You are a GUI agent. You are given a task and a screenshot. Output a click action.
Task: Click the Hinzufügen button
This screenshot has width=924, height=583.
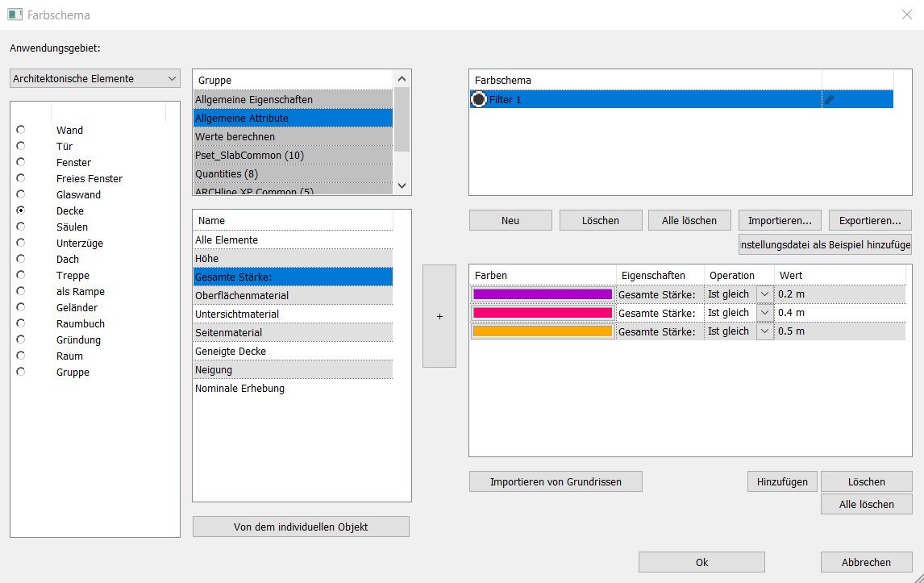782,481
